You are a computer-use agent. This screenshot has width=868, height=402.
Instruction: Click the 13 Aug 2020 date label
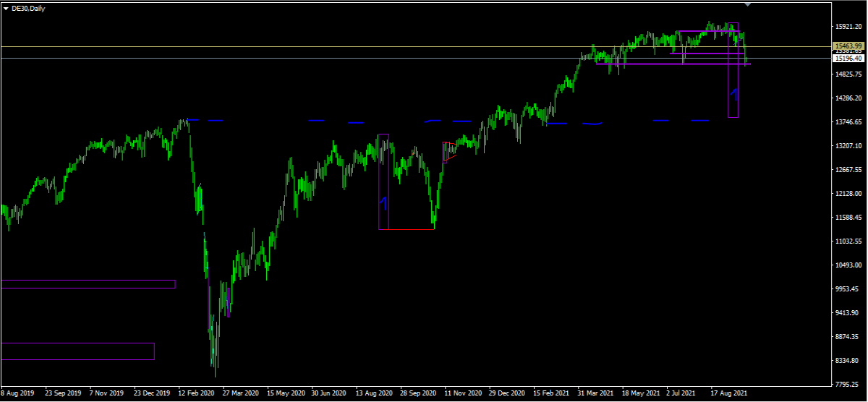pyautogui.click(x=373, y=394)
